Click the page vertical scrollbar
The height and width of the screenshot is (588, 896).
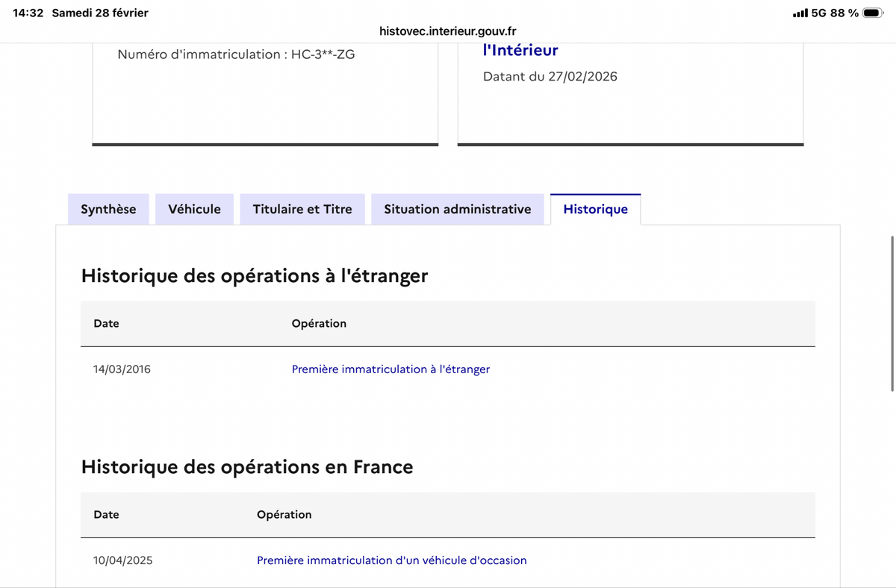892,313
